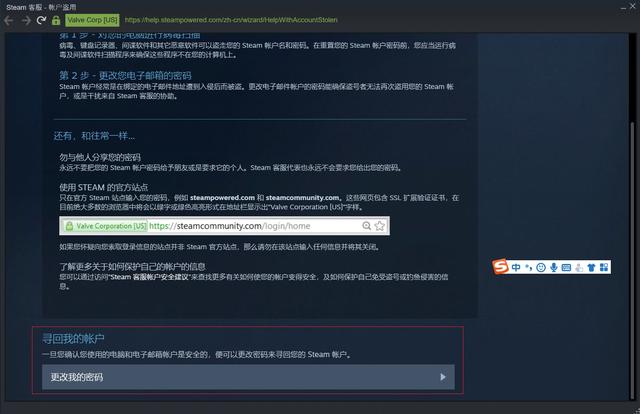
Task: Close the Steam support window
Action: [633, 6]
